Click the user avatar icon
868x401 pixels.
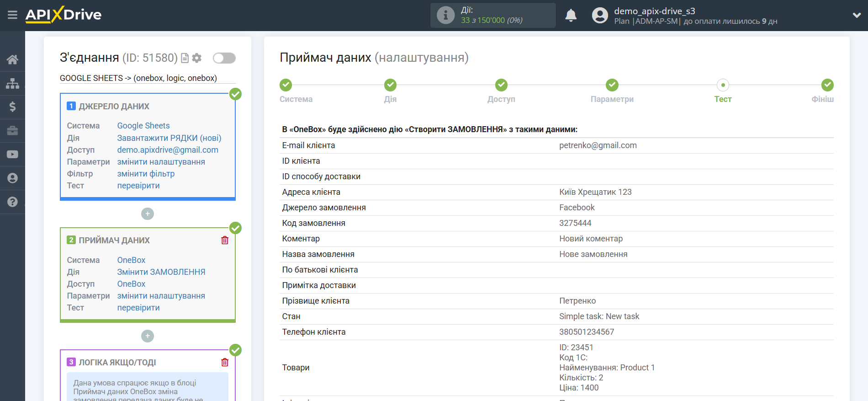600,16
